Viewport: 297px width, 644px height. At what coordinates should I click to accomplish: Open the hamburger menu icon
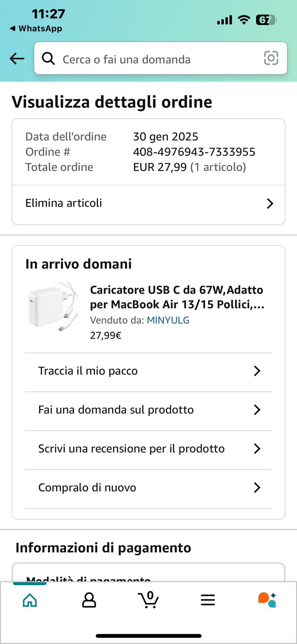pos(208,600)
